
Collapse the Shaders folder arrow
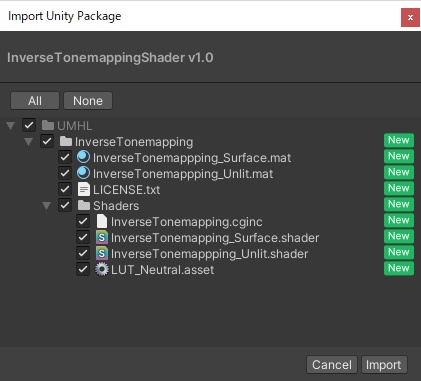click(x=47, y=206)
